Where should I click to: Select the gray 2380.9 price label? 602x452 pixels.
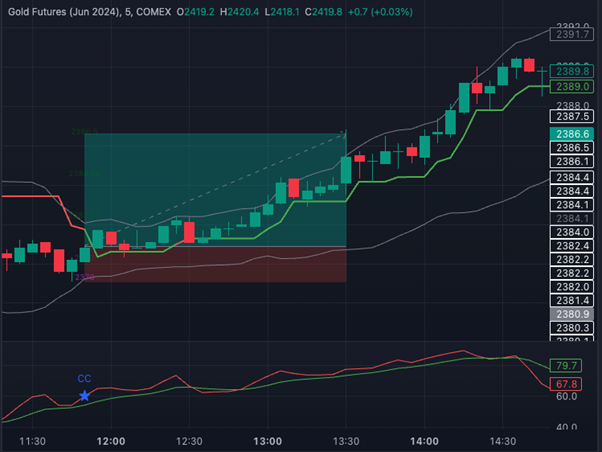572,314
